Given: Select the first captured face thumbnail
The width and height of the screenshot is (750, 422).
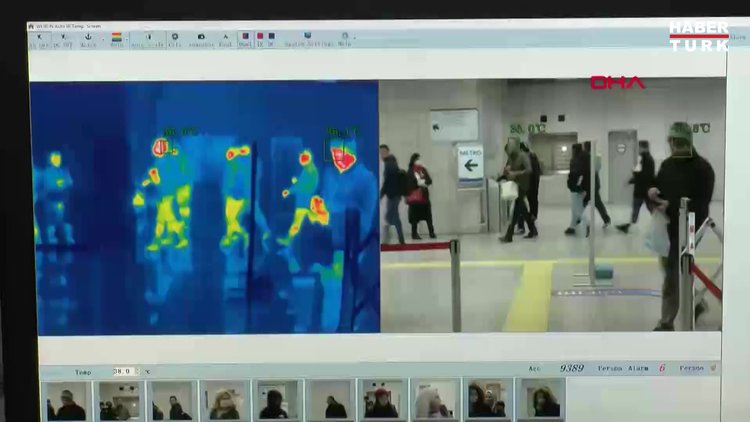Looking at the screenshot, I should click(x=66, y=400).
